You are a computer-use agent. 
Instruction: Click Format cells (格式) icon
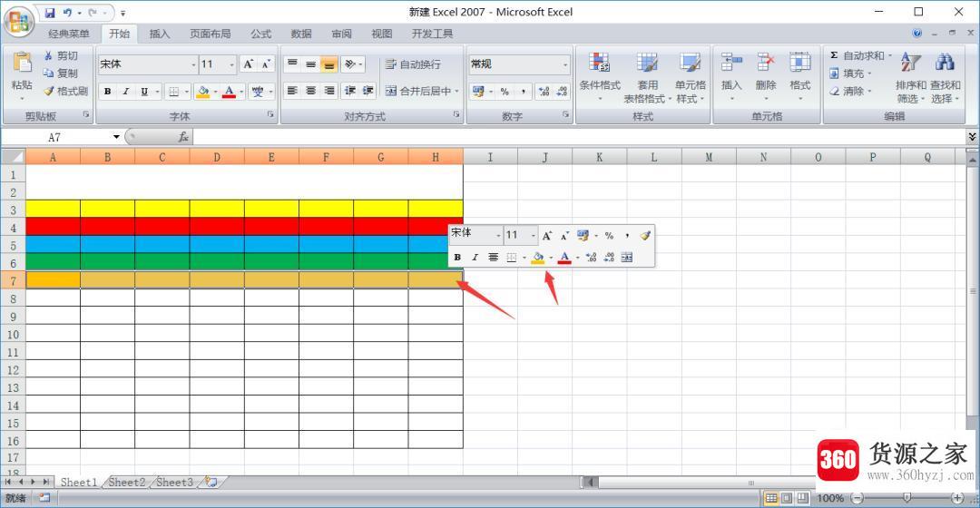coord(800,63)
